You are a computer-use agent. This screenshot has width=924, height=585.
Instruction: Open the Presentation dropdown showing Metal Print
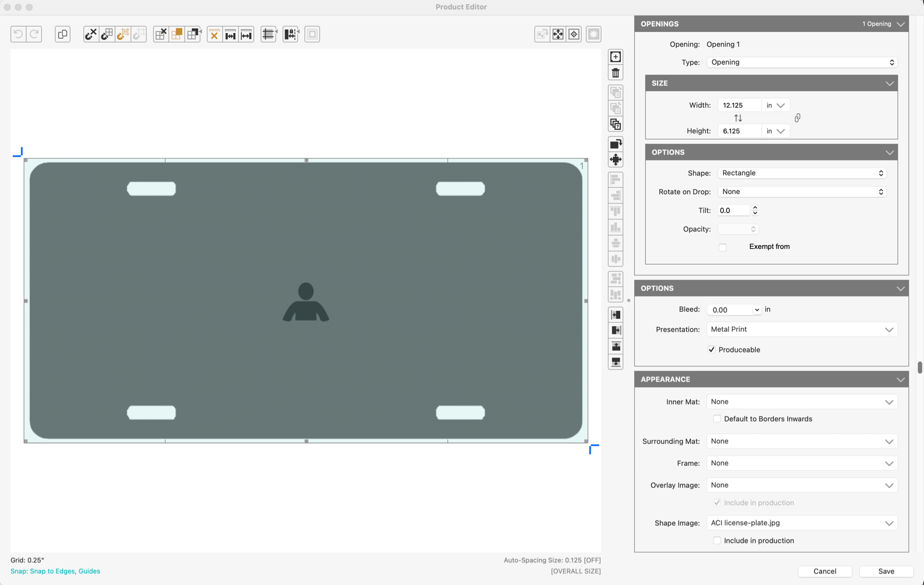tap(801, 330)
